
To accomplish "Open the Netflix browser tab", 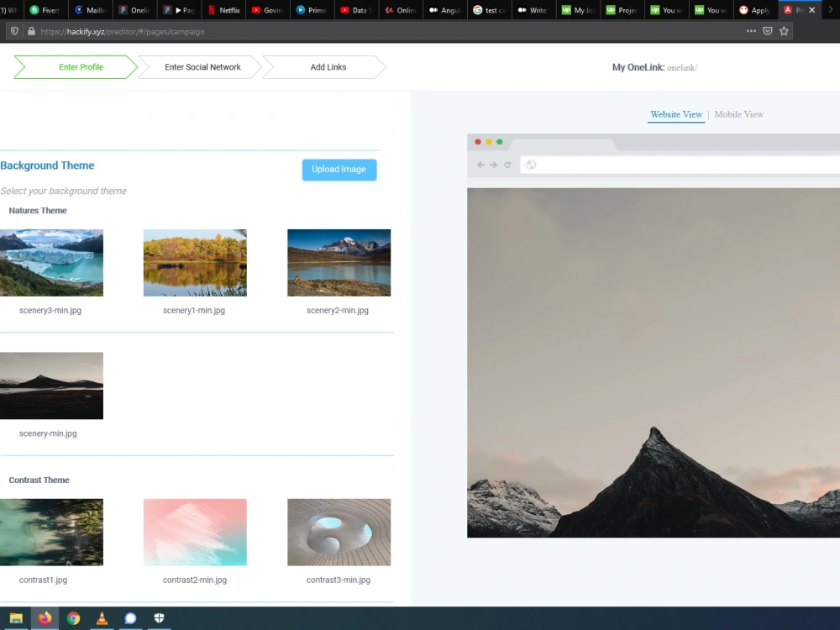I will pos(223,9).
